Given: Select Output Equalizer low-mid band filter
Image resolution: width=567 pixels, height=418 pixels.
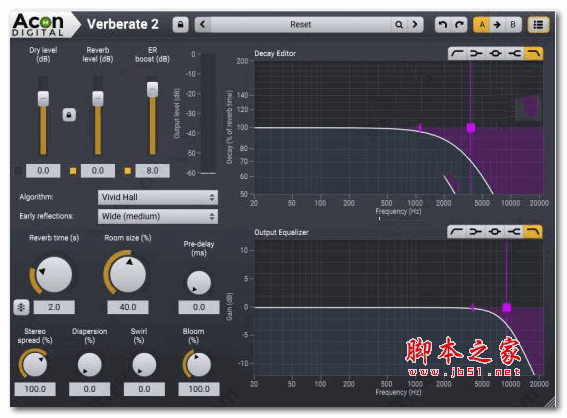Looking at the screenshot, I should 476,231.
